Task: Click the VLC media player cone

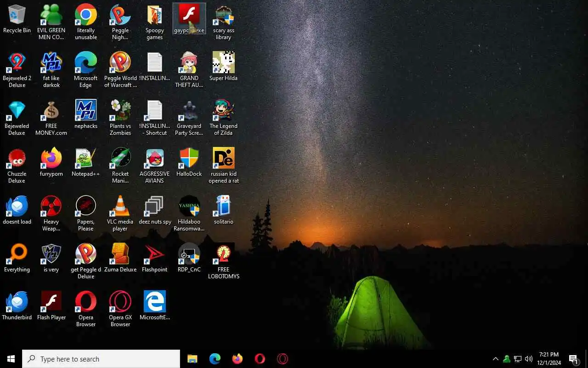Action: (120, 213)
